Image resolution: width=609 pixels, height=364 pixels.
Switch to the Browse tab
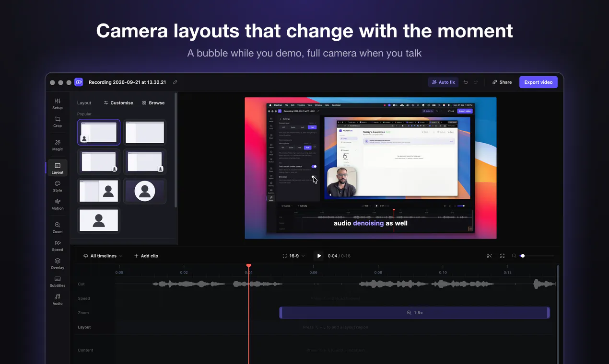[x=153, y=103]
